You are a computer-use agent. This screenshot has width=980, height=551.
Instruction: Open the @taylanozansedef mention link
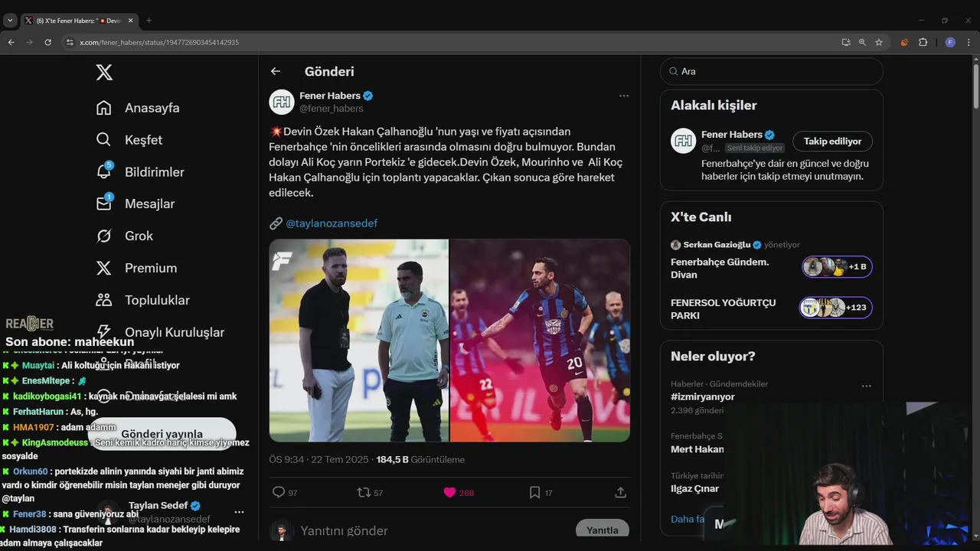[x=332, y=223]
